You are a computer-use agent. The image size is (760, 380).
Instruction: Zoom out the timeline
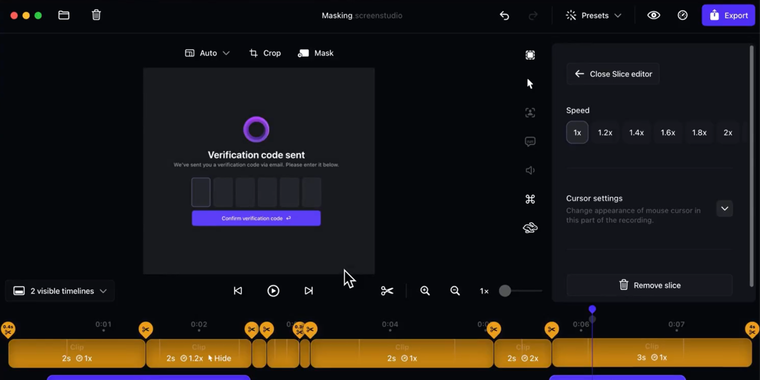point(455,291)
